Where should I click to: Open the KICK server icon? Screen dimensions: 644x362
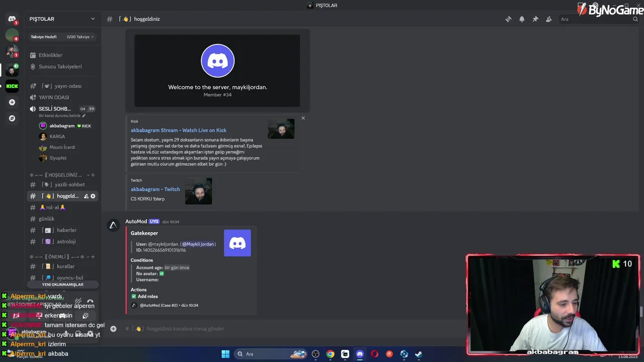coord(12,86)
